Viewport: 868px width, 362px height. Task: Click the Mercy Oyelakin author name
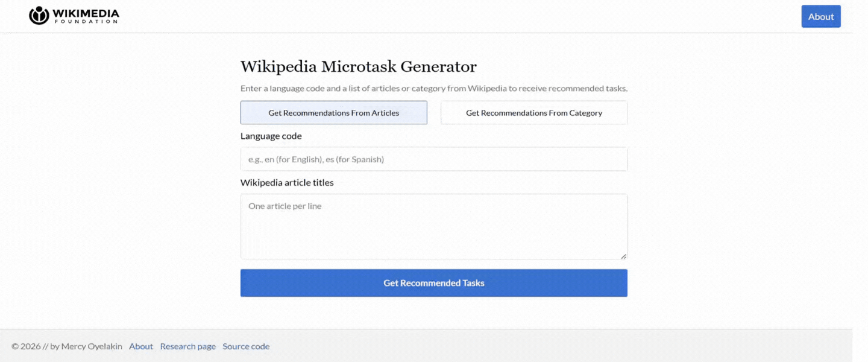point(92,346)
